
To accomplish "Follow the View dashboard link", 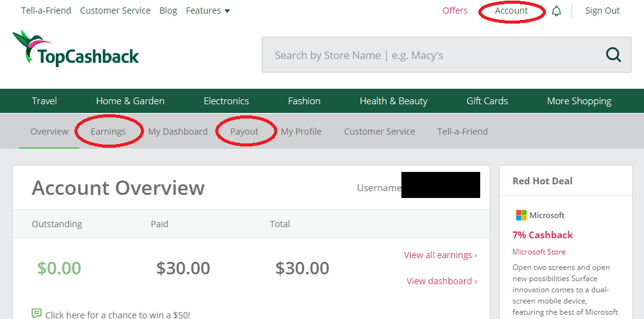I will tap(442, 281).
